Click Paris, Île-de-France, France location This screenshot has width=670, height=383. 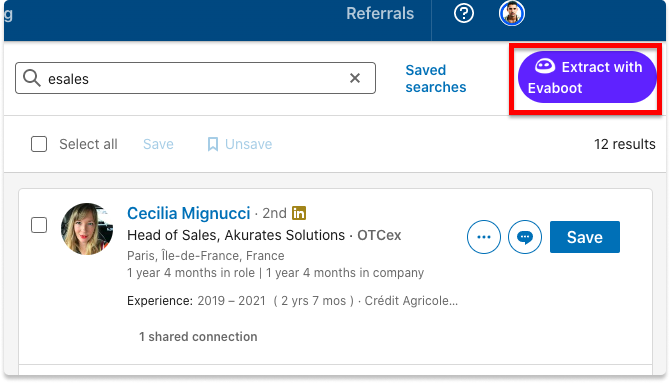click(206, 256)
